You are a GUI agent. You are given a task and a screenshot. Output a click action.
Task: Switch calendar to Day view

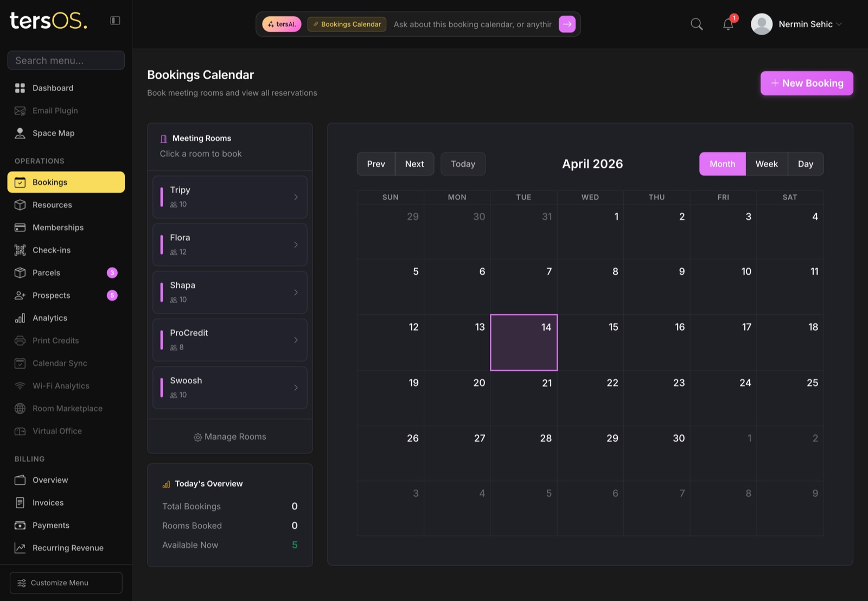(806, 163)
